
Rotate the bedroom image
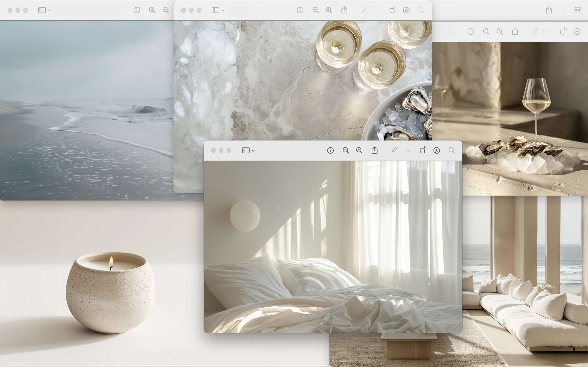423,150
